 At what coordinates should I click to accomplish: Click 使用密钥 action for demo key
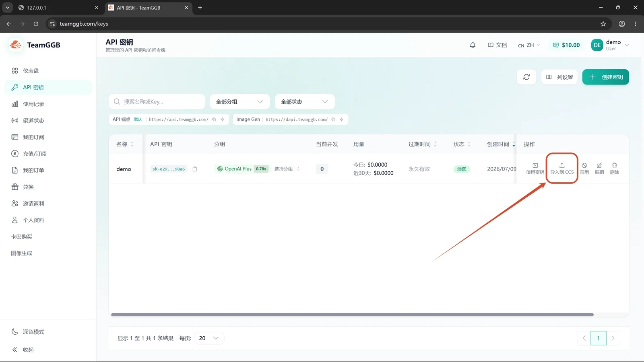click(535, 169)
